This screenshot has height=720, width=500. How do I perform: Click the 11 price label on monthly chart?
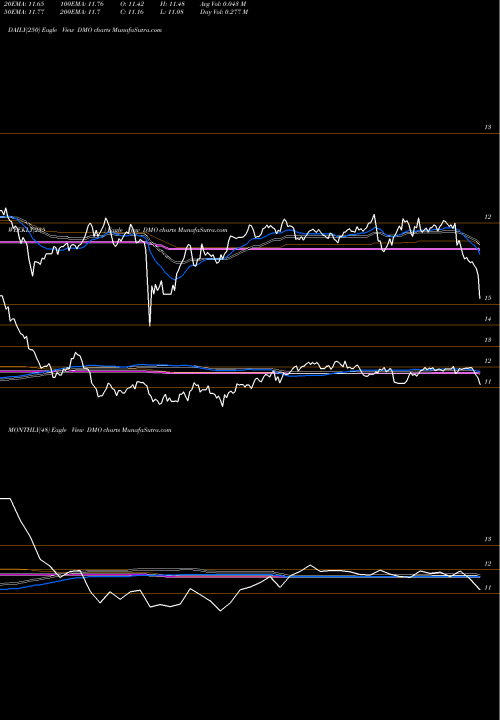pyautogui.click(x=488, y=587)
